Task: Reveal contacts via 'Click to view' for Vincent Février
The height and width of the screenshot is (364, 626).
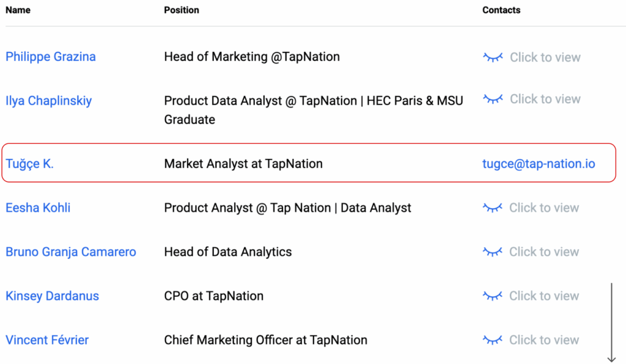Action: point(543,340)
